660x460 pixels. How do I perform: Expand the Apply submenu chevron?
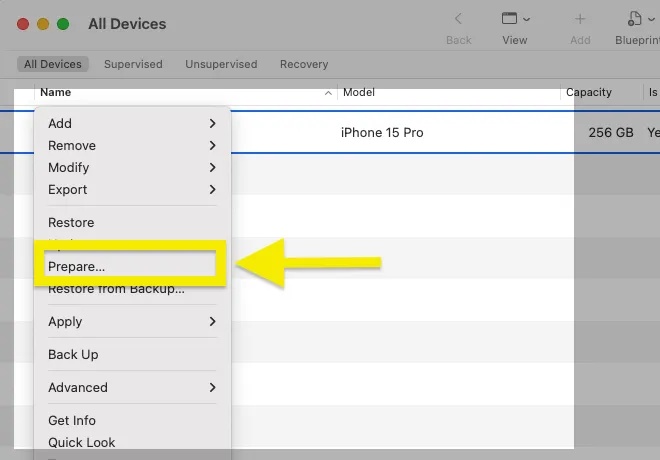pos(213,322)
